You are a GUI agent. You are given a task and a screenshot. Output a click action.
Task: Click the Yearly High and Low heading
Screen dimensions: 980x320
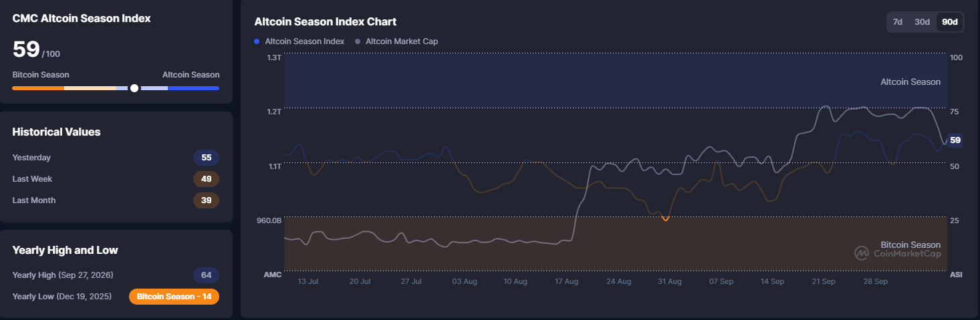click(65, 251)
